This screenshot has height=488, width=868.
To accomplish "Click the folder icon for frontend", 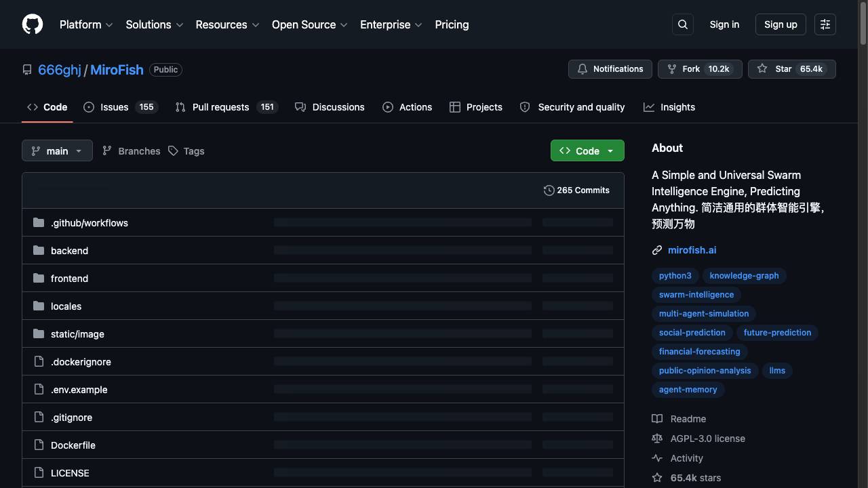I will pos(39,278).
